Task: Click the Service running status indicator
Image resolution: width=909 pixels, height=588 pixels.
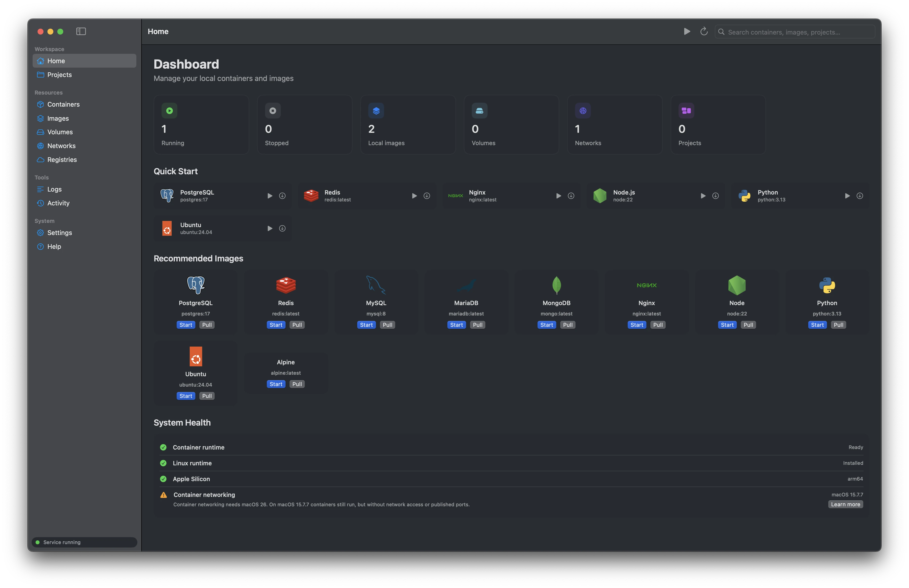Action: click(x=84, y=542)
